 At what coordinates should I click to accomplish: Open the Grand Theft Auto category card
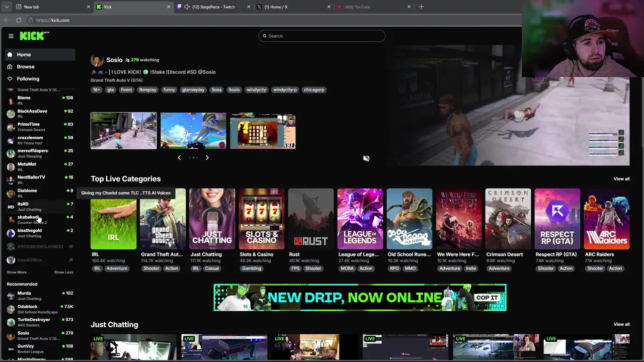(x=163, y=219)
